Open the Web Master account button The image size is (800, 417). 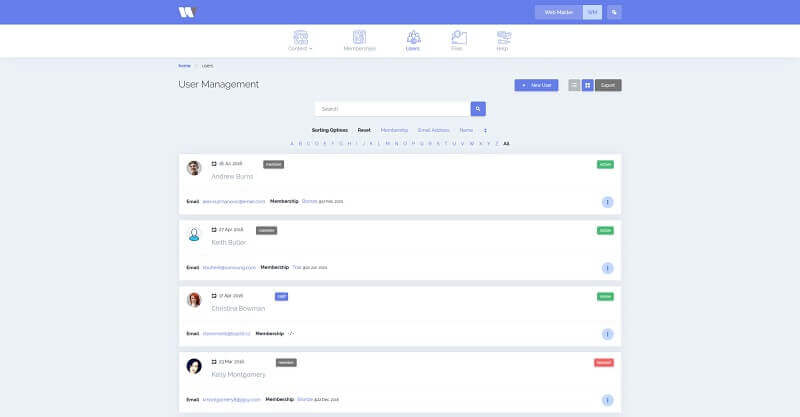click(559, 12)
